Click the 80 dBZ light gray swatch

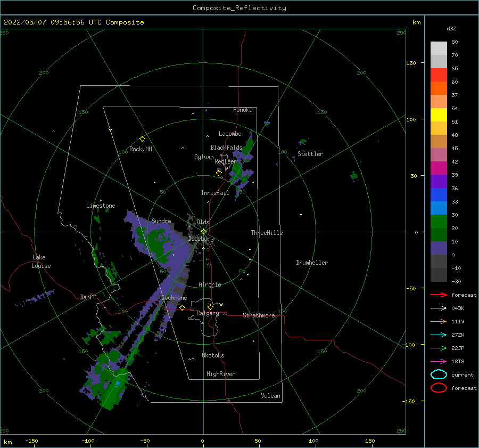(x=439, y=48)
